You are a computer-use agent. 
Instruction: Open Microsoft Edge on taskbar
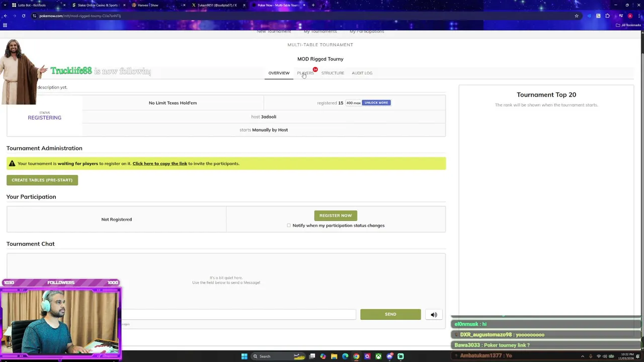coord(345,356)
